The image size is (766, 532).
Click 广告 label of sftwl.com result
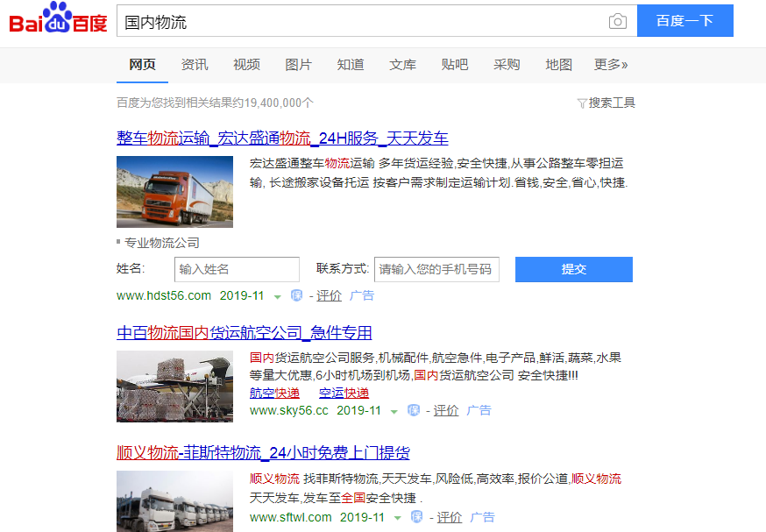482,517
